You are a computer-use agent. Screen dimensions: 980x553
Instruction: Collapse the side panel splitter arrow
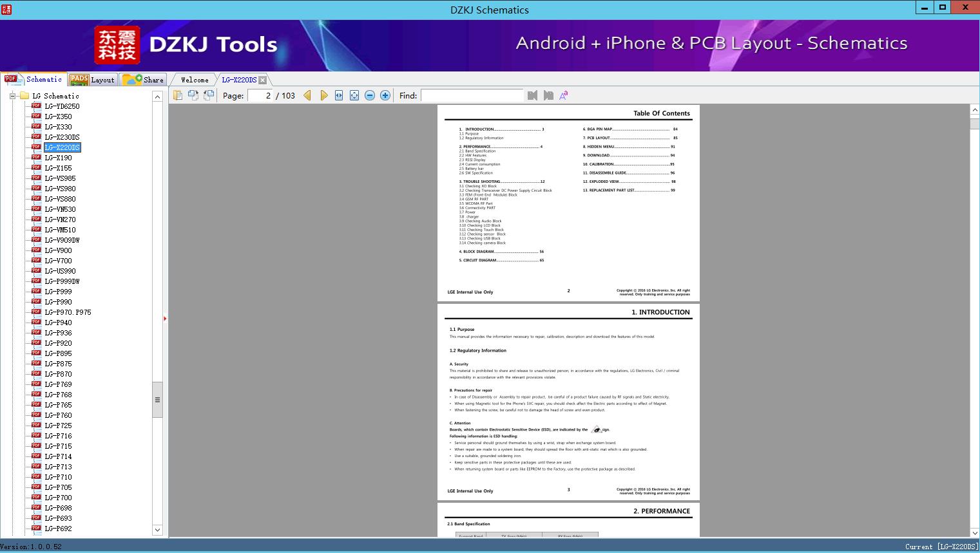[x=165, y=319]
